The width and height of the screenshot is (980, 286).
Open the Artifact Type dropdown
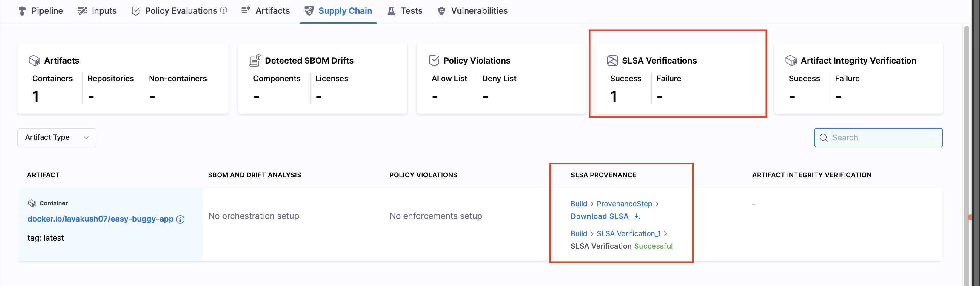(x=57, y=138)
